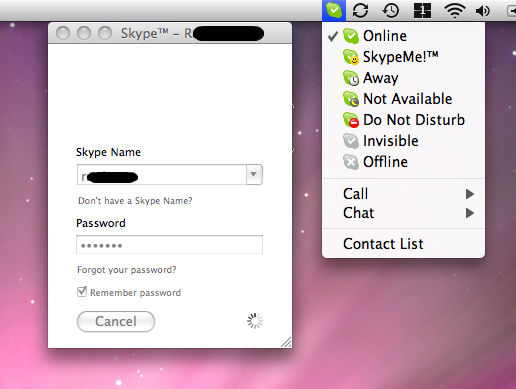Click into the Password field
This screenshot has height=389, width=516.
point(169,245)
